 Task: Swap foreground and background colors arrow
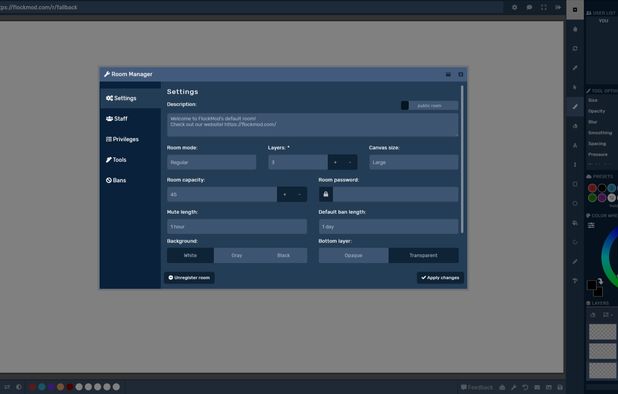pyautogui.click(x=600, y=281)
